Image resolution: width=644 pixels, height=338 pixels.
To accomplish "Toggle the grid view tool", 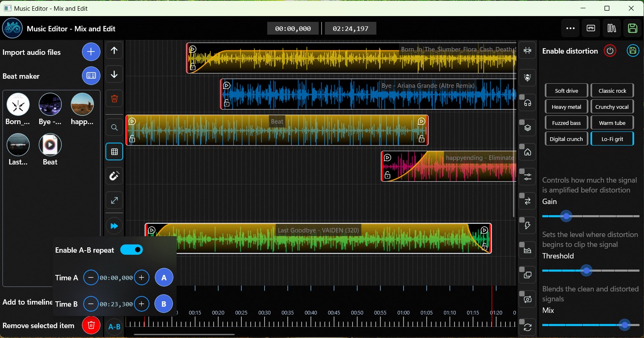I will (x=114, y=151).
